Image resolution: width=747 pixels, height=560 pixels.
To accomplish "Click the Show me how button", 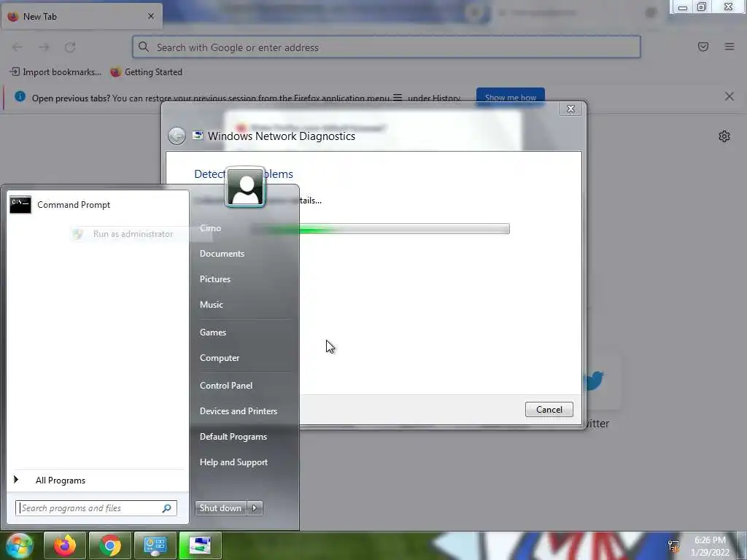I will click(x=510, y=98).
